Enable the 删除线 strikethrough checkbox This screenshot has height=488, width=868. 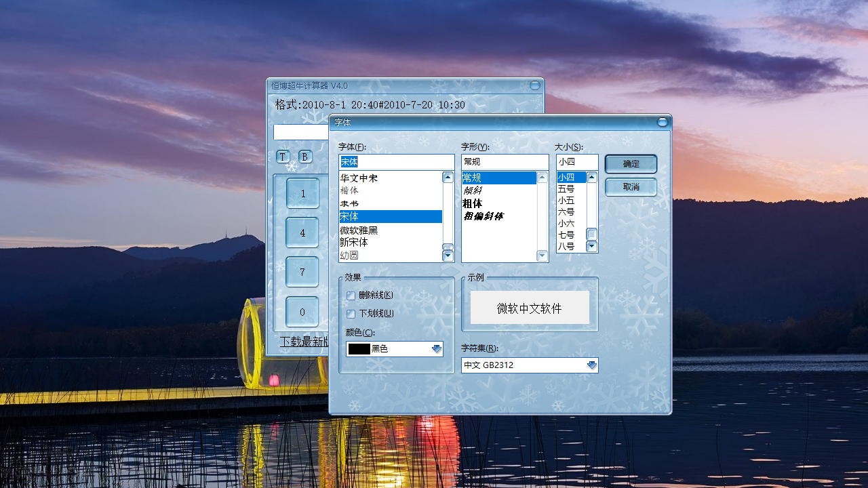(x=351, y=296)
